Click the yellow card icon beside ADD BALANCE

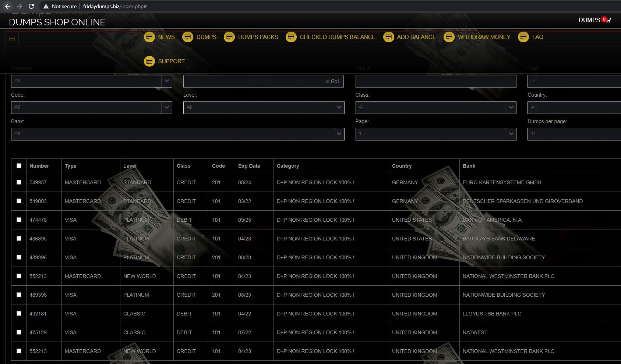[388, 37]
